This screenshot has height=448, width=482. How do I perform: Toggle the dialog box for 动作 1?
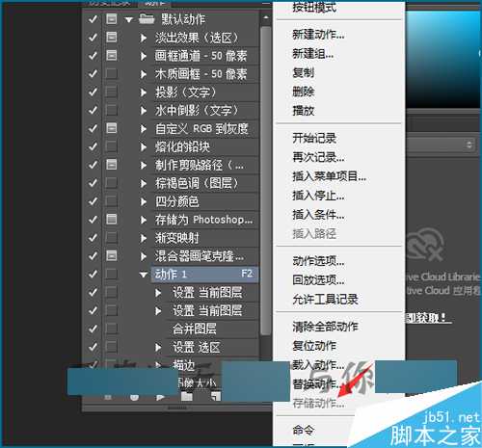pos(111,275)
